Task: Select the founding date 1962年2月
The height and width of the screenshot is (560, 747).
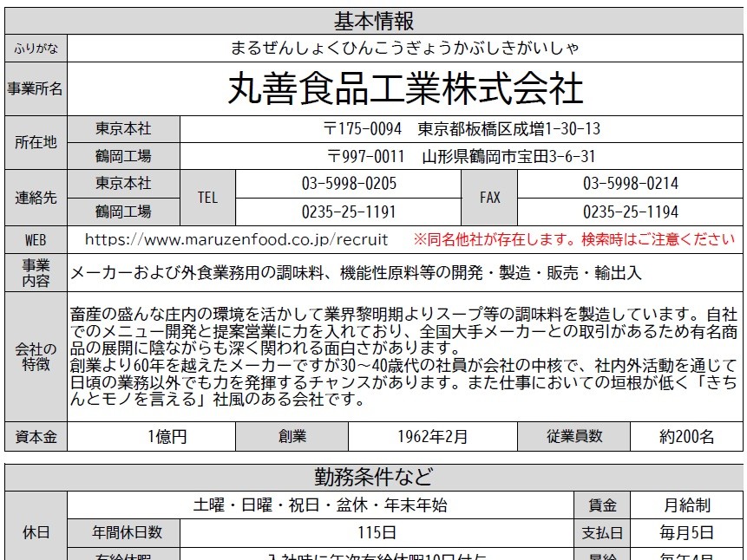Action: [x=425, y=436]
